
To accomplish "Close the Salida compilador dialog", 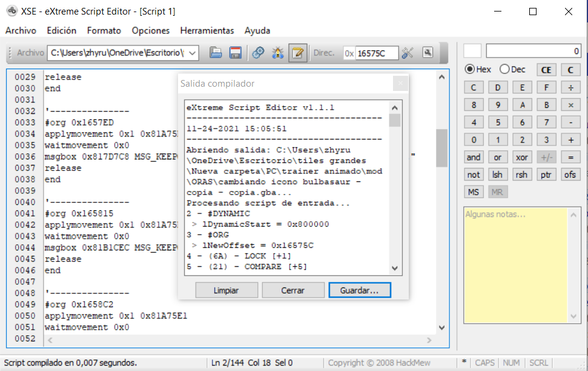I will tap(400, 84).
